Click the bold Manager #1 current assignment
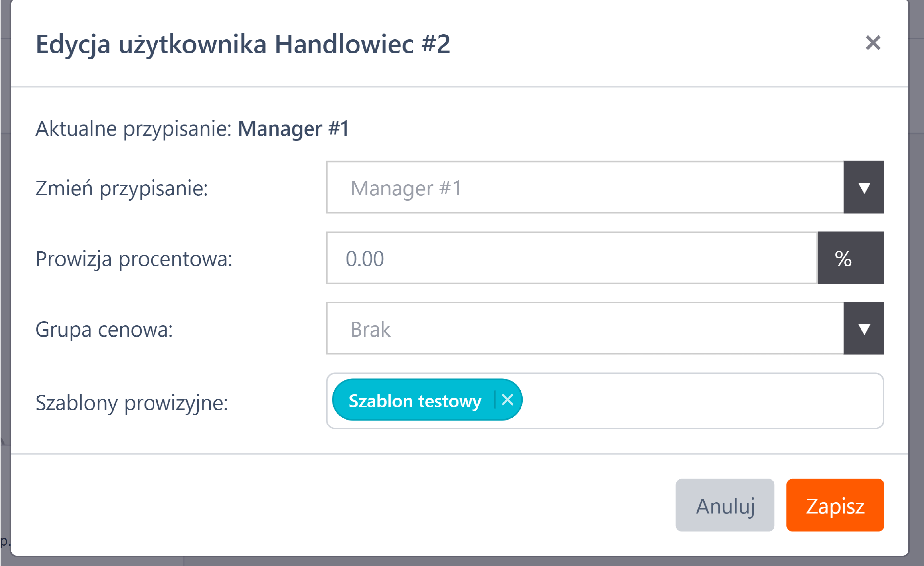Screen dimensions: 924x566 (x=293, y=129)
